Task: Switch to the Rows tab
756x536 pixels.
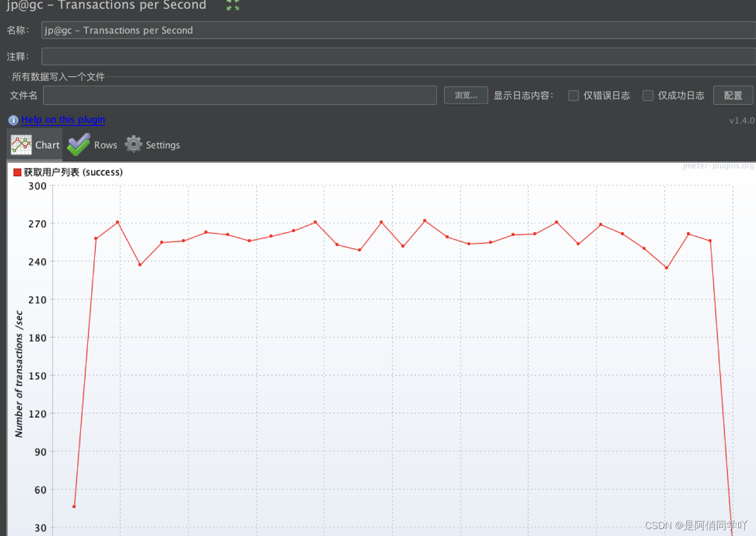Action: coord(92,145)
